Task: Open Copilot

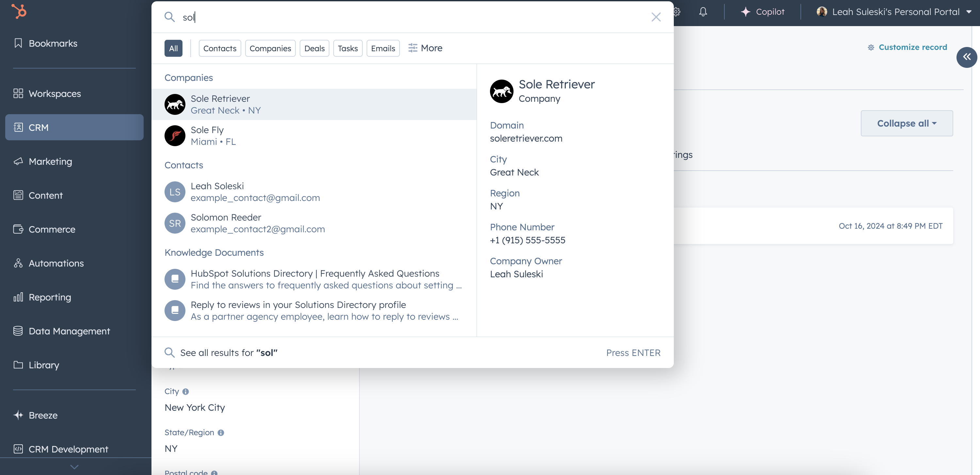Action: pos(763,12)
